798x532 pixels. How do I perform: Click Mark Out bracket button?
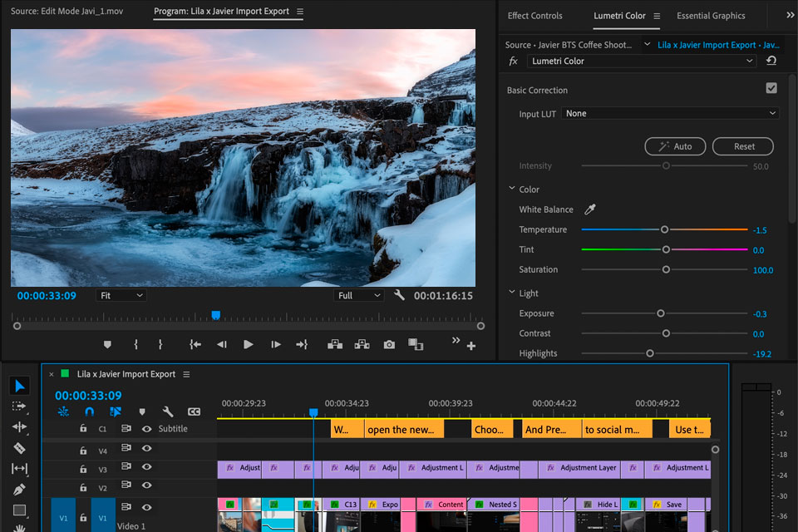(160, 345)
